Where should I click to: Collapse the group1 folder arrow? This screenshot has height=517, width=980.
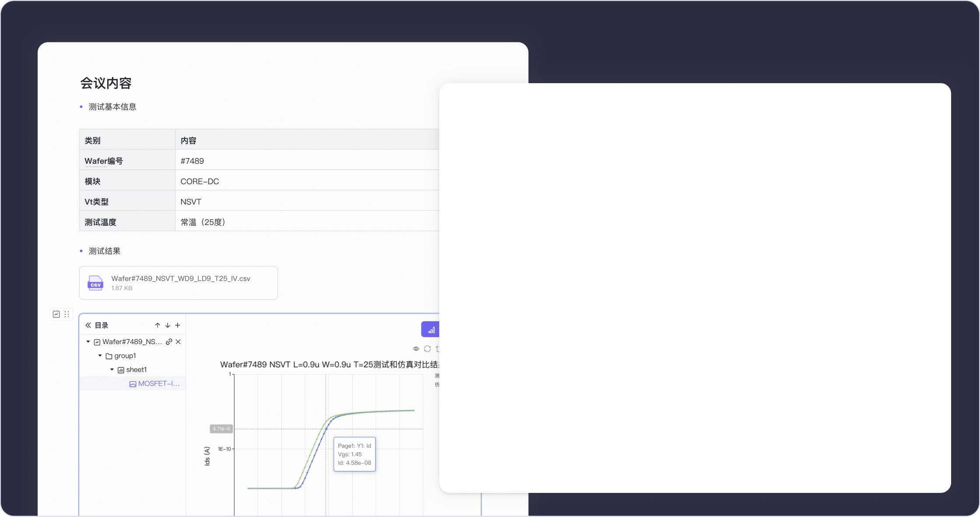click(x=100, y=355)
